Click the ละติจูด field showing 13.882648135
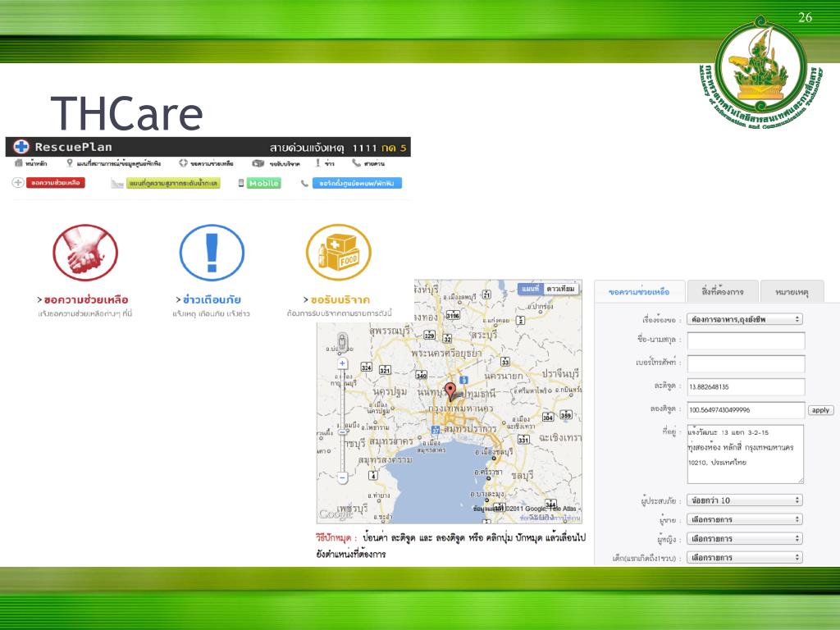 (x=746, y=387)
